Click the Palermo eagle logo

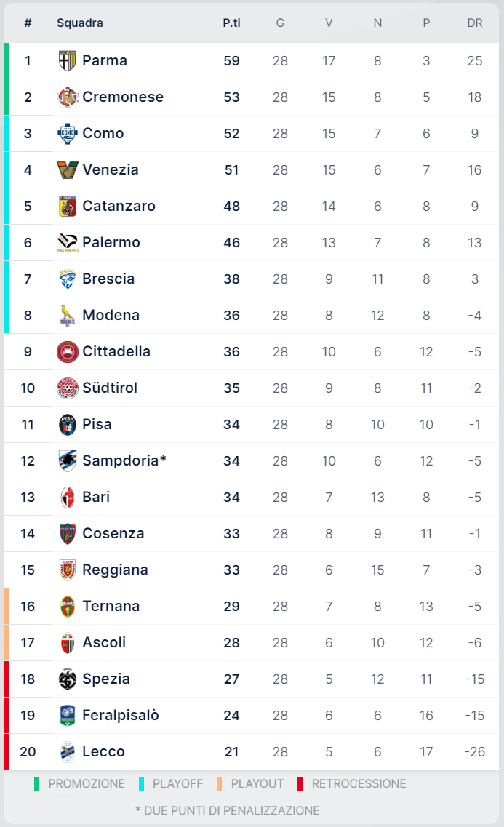coord(67,242)
